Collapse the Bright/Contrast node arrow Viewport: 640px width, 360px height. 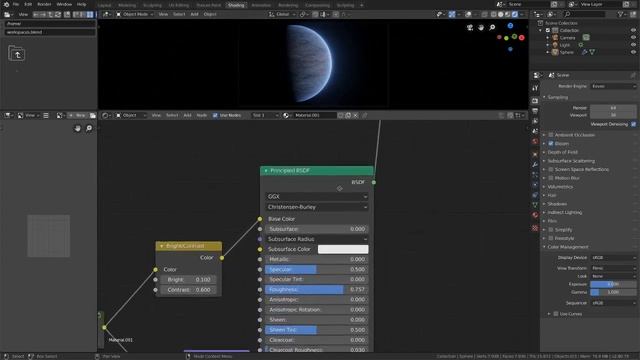162,246
